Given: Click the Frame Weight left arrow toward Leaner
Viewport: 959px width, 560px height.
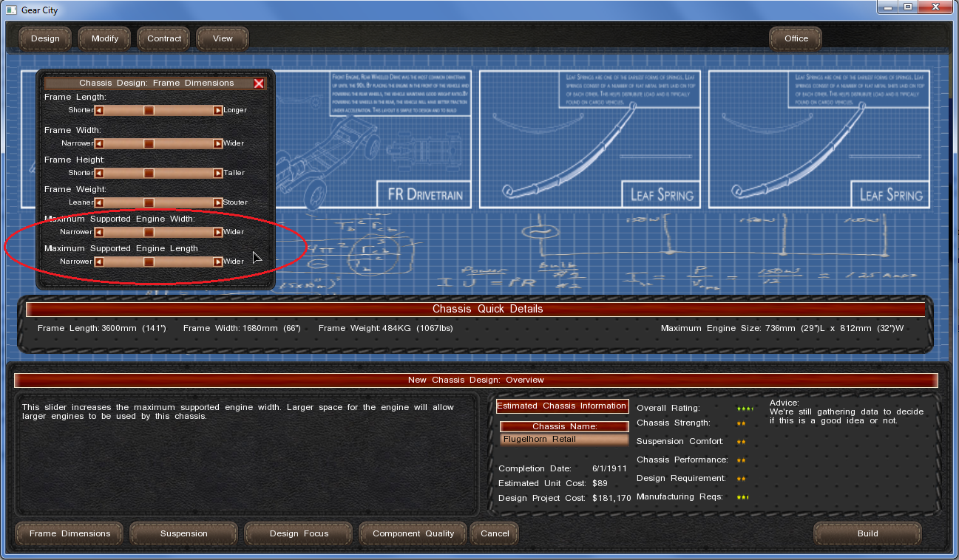Looking at the screenshot, I should (x=99, y=202).
